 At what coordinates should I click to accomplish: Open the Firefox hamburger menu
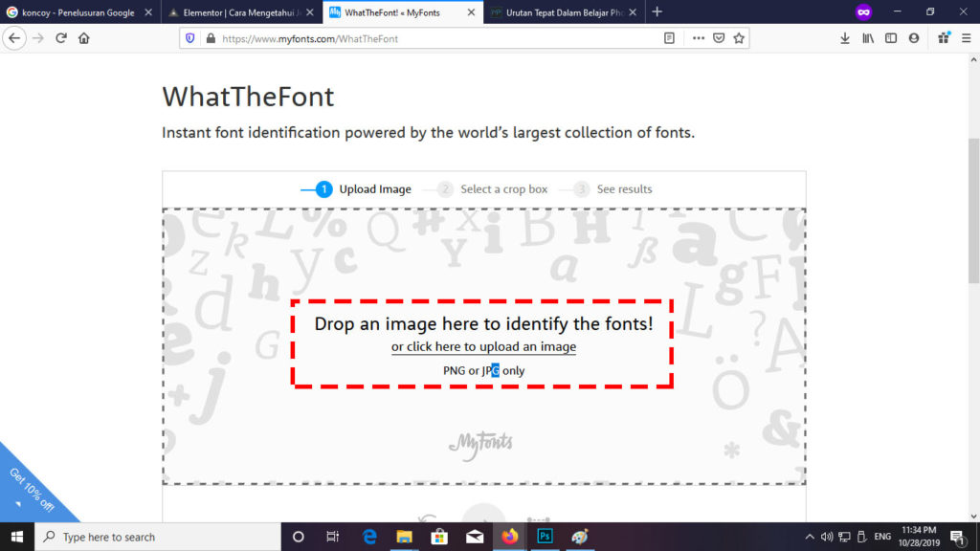[x=967, y=38]
